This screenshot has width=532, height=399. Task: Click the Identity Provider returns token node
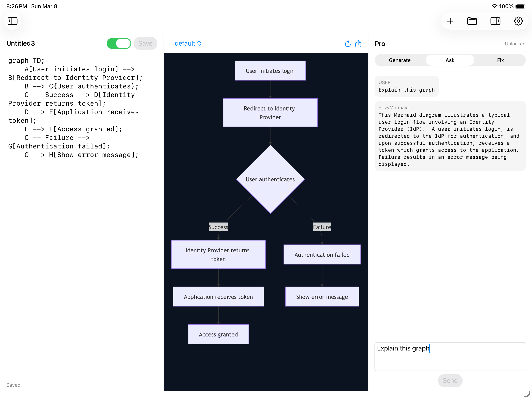coord(218,255)
